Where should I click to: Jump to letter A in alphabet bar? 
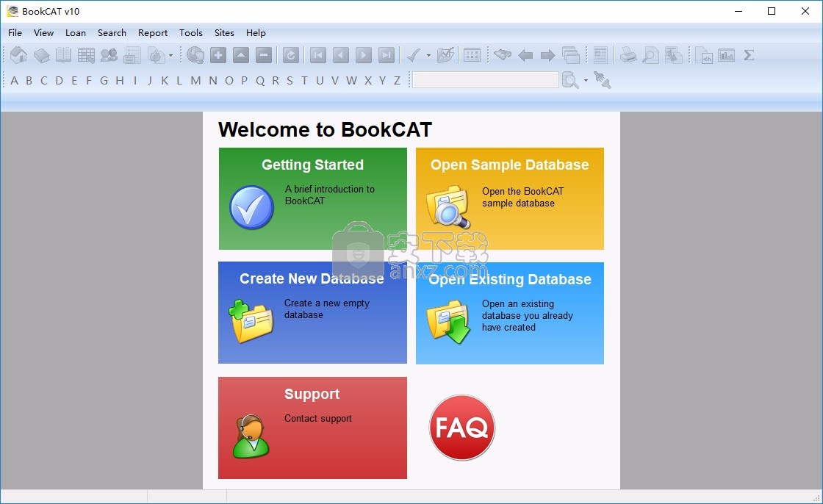[14, 80]
